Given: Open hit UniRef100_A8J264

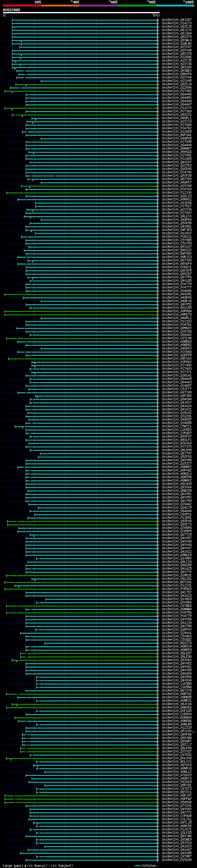Looking at the screenshot, I should tap(177, 33).
